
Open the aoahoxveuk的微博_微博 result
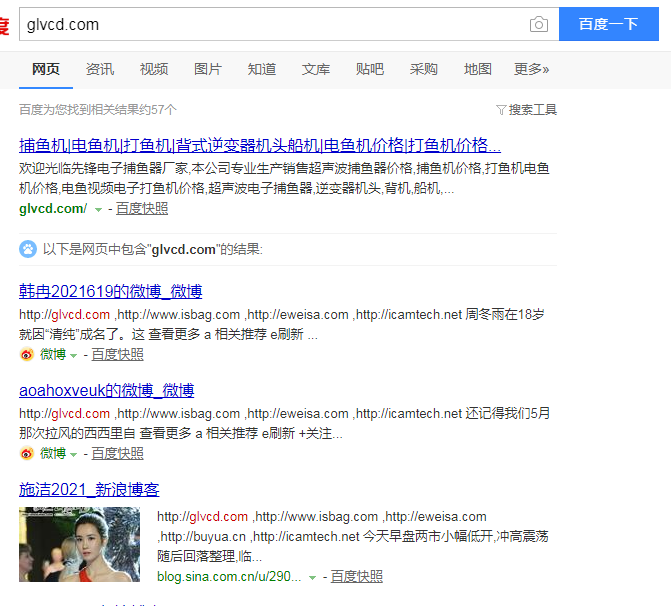[x=107, y=390]
